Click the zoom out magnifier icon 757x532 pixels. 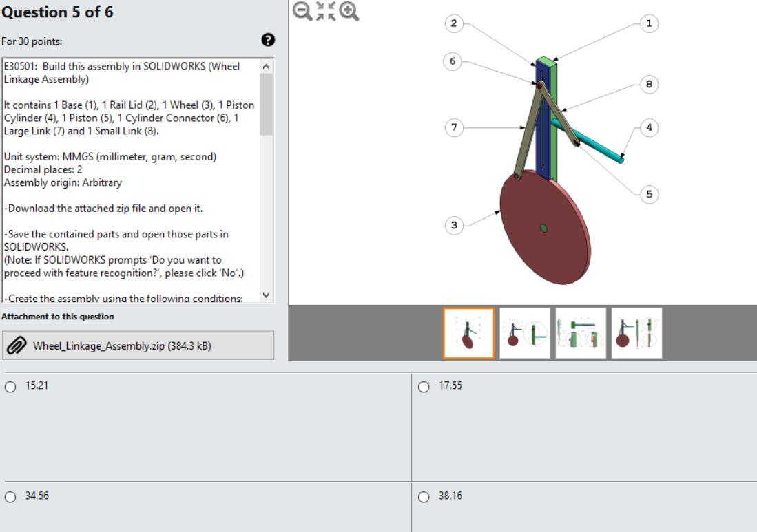302,11
